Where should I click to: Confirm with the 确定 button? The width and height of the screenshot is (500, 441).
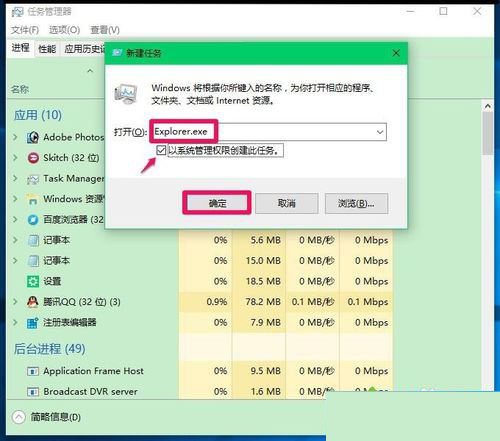(x=217, y=203)
